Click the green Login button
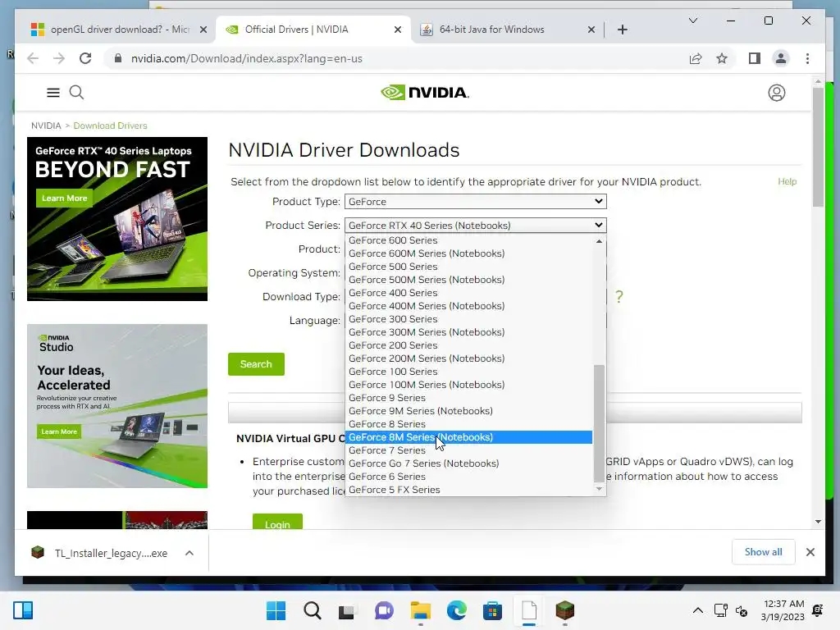Image resolution: width=840 pixels, height=630 pixels. click(277, 523)
